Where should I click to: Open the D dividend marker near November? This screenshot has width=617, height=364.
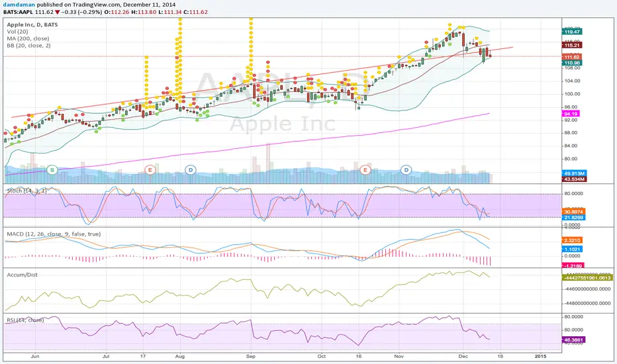coord(406,170)
